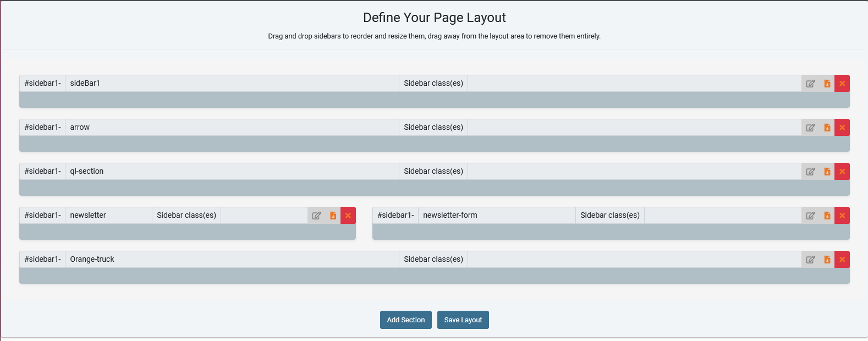868x341 pixels.
Task: Focus the class(es) input in the arrow row
Action: point(635,128)
